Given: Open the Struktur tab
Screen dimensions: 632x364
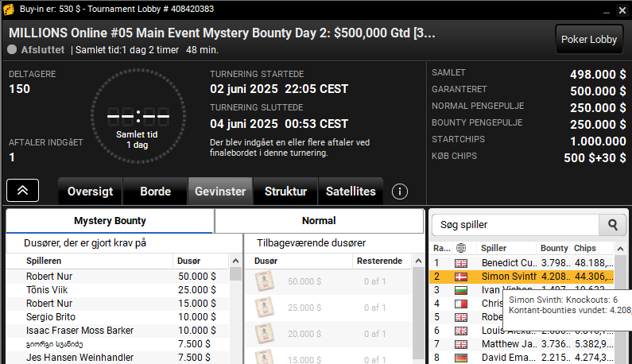Looking at the screenshot, I should (285, 191).
